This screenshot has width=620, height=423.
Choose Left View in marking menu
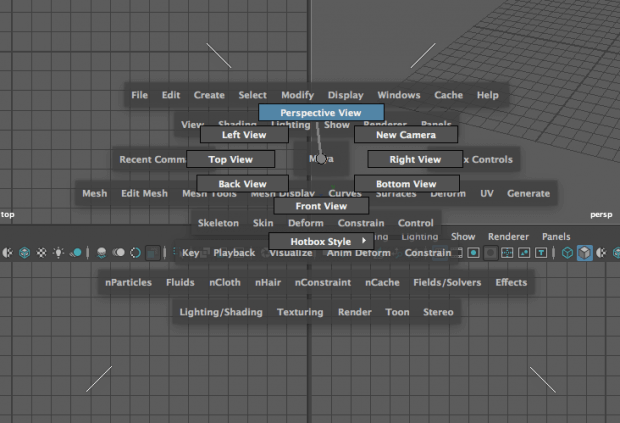[244, 135]
